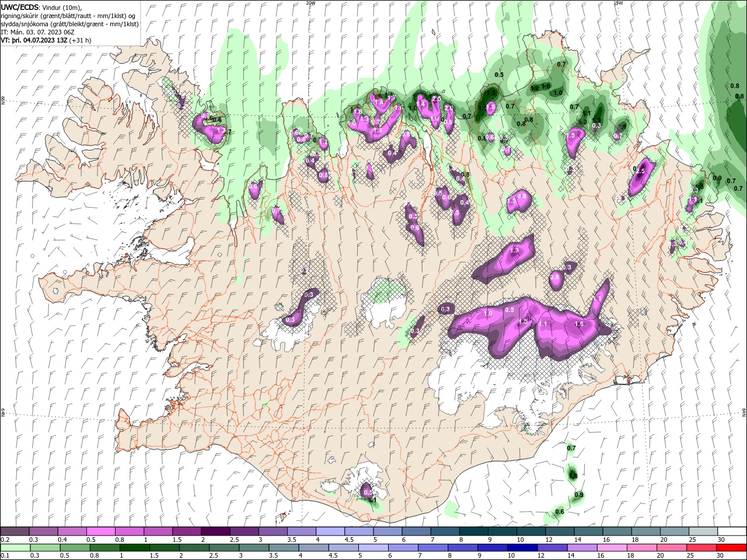Click the 'slydda/snjókoma' legend description line
Screen dimensions: 747x560
[69, 24]
